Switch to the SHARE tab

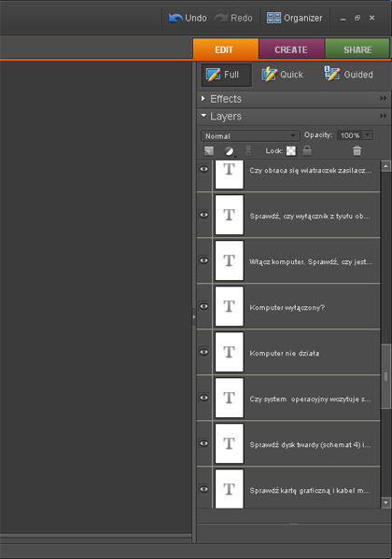click(357, 49)
